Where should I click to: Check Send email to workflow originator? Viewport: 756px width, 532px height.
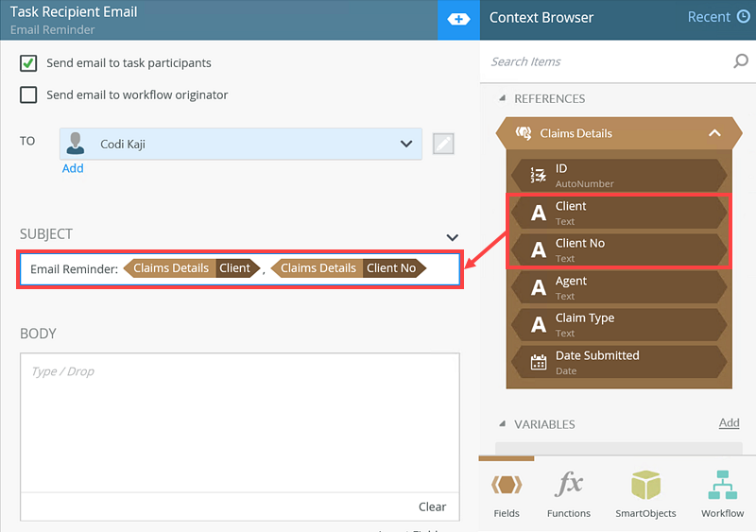(28, 95)
